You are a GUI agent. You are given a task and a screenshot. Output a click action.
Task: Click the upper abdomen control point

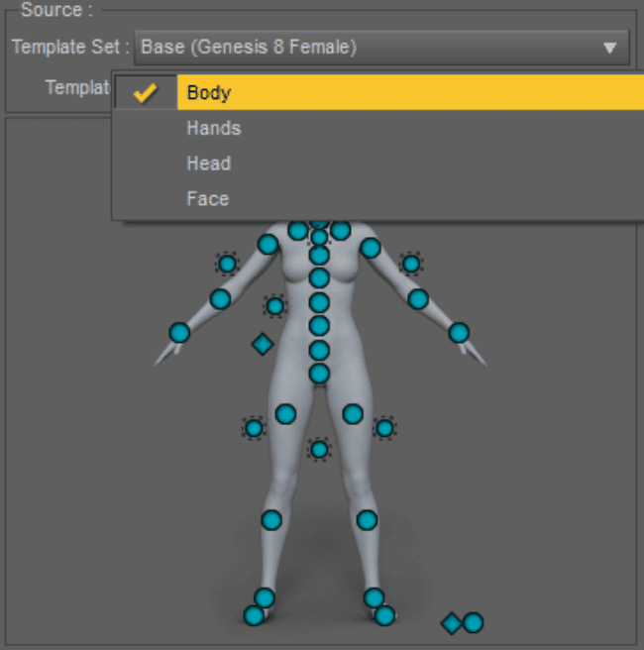click(x=319, y=302)
